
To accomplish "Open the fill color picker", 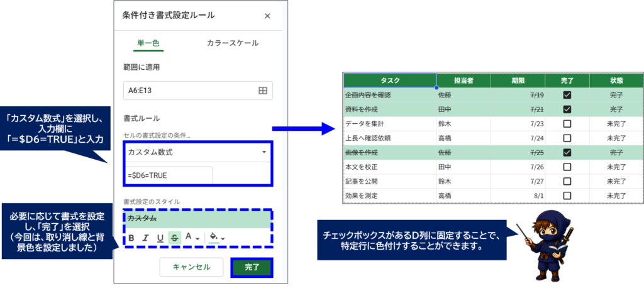I will point(214,237).
